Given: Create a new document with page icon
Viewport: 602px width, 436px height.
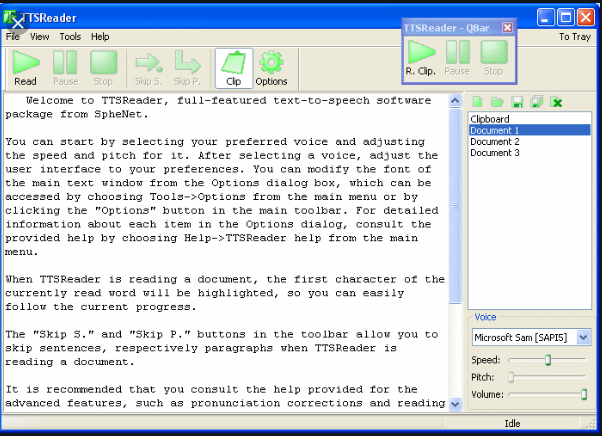Looking at the screenshot, I should pyautogui.click(x=478, y=102).
